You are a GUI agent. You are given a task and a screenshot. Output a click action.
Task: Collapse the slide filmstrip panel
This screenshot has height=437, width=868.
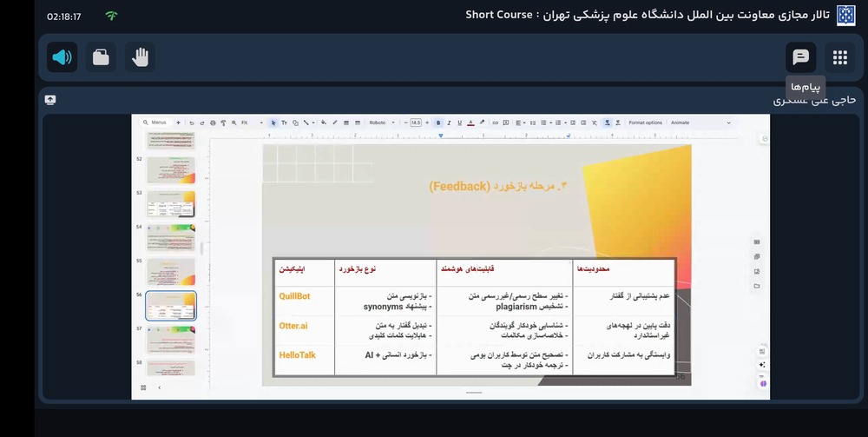point(159,387)
